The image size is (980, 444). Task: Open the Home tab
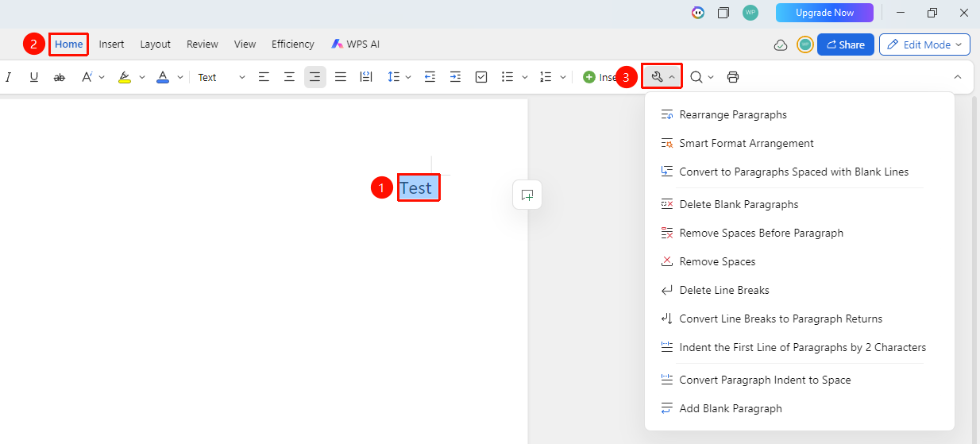pyautogui.click(x=69, y=44)
